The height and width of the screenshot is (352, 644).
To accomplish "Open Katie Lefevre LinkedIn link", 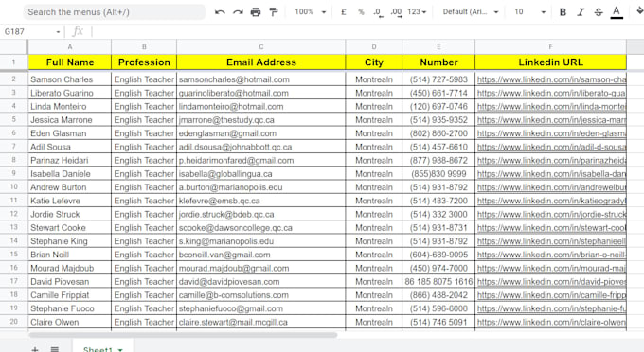I will [x=551, y=201].
